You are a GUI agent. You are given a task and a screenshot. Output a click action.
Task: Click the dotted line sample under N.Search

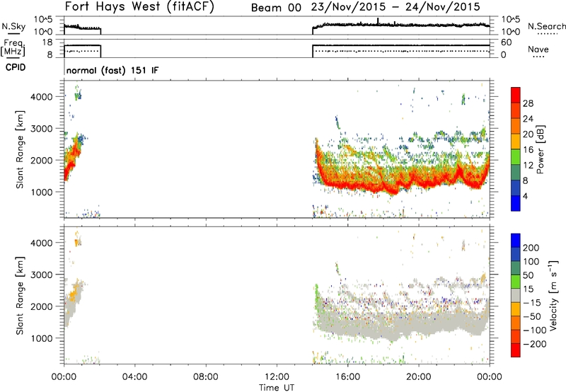tap(548, 34)
